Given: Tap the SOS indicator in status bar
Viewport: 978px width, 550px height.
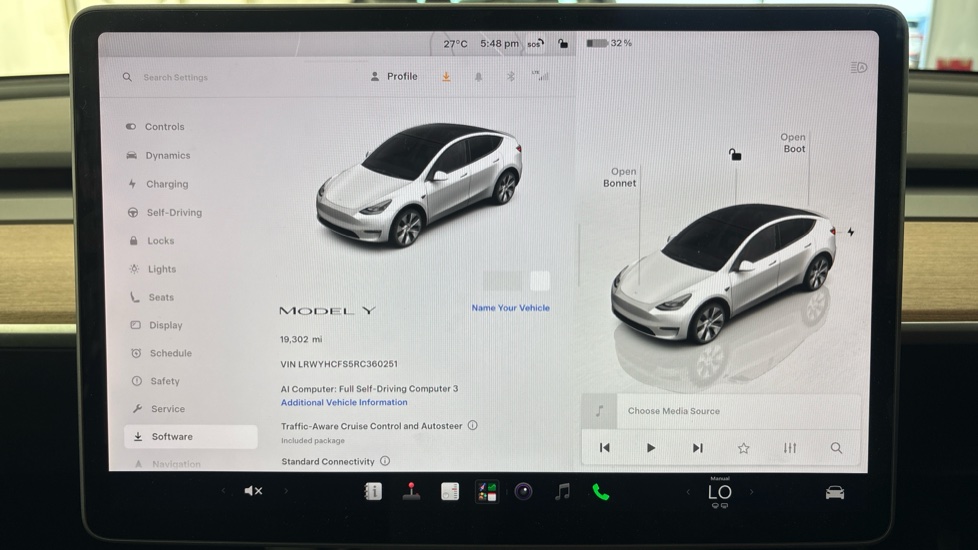Looking at the screenshot, I should pyautogui.click(x=535, y=44).
